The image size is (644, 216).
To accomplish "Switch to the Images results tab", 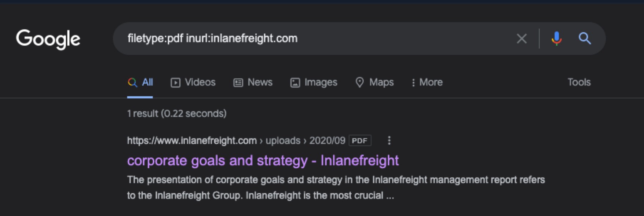I will click(x=314, y=83).
